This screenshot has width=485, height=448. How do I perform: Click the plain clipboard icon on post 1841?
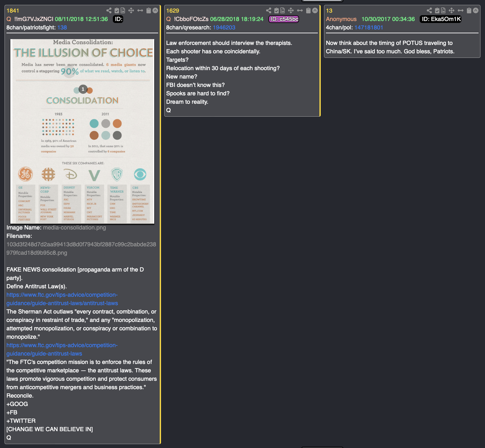point(149,10)
